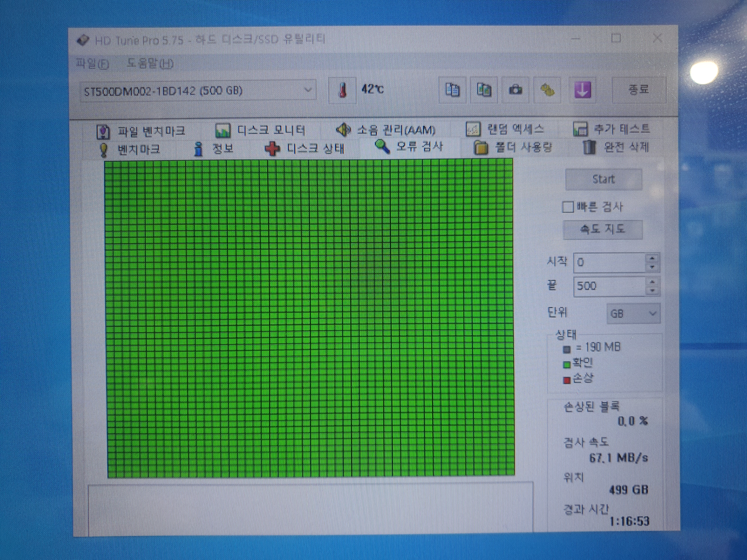Click the copy text to clipboard icon
This screenshot has height=560, width=747.
(x=453, y=90)
